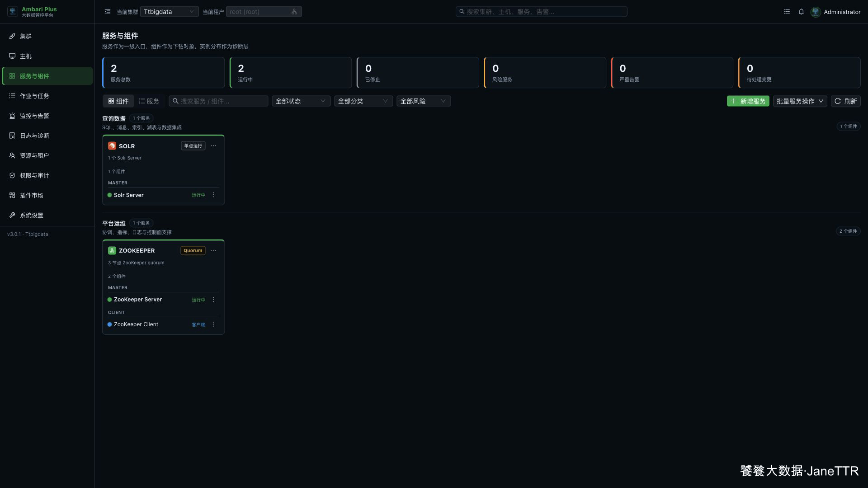The image size is (868, 488).
Task: Click the magnifier in service search box
Action: [x=175, y=101]
